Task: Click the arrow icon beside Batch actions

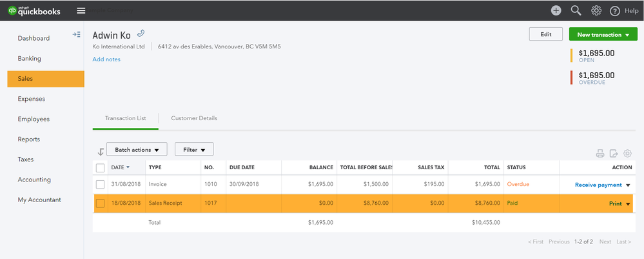Action: point(100,152)
